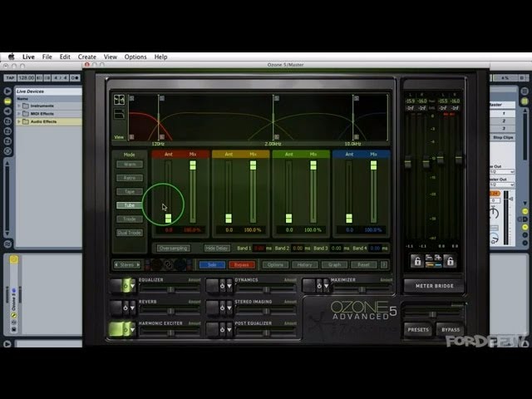Click the Maximizer Amount slider
Image resolution: width=532 pixels, height=399 pixels.
(362, 289)
